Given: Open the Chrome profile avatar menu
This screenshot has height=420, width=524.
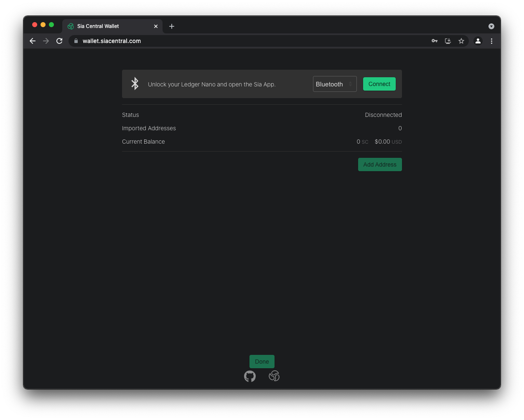Looking at the screenshot, I should pos(478,41).
